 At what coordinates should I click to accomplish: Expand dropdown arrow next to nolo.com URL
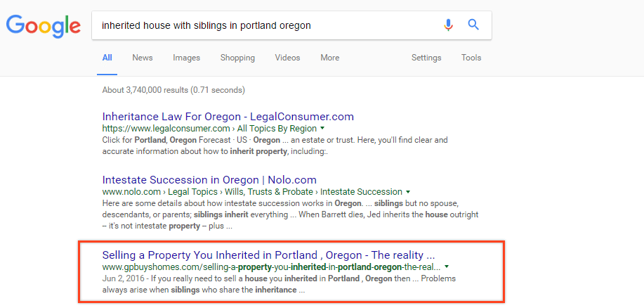pos(408,192)
